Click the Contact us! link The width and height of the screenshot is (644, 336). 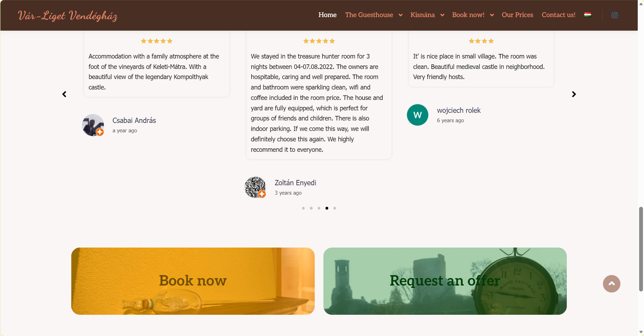[x=558, y=15]
